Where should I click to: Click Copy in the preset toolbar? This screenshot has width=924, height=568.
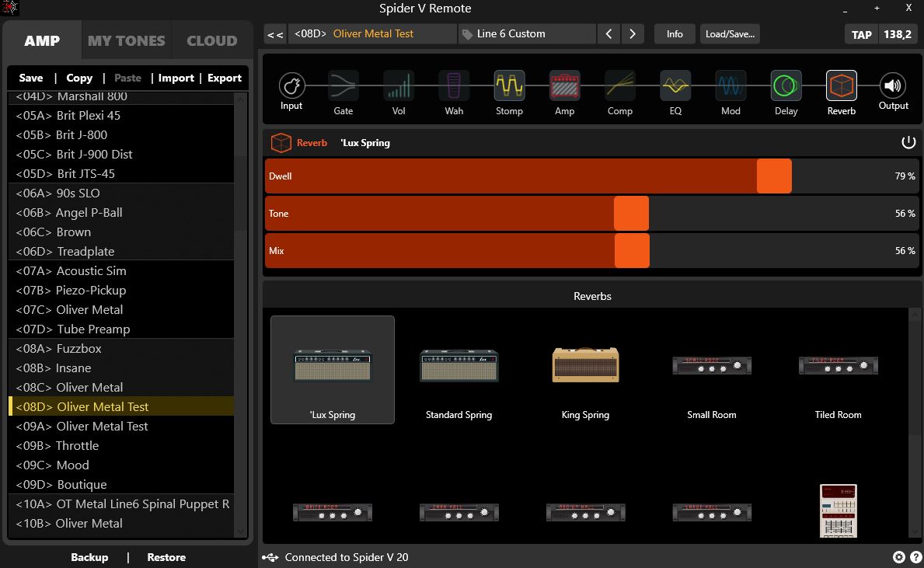pyautogui.click(x=79, y=78)
